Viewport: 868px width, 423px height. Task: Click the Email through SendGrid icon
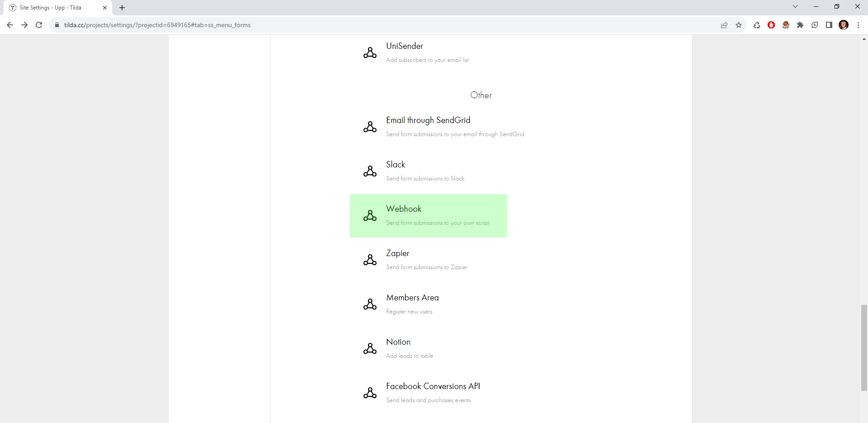tap(370, 127)
